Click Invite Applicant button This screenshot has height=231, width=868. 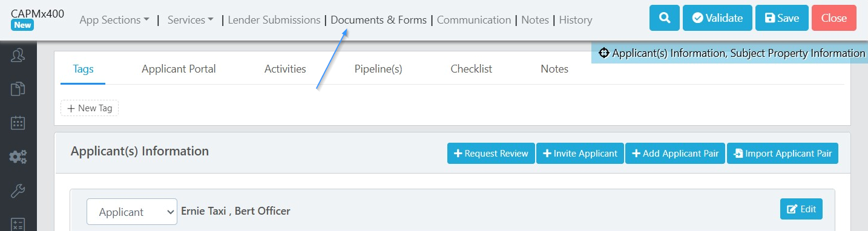click(x=580, y=154)
